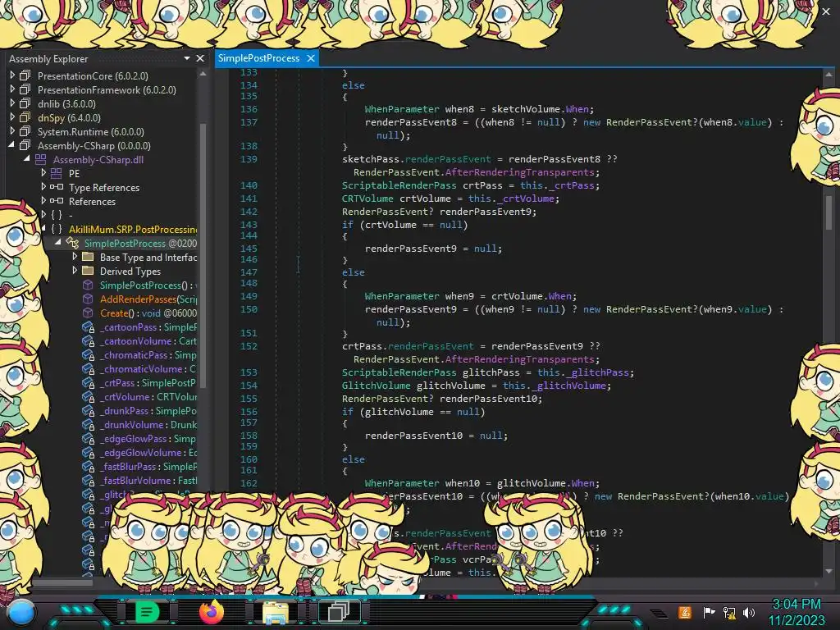
Task: Open Firefox from the taskbar
Action: (211, 612)
